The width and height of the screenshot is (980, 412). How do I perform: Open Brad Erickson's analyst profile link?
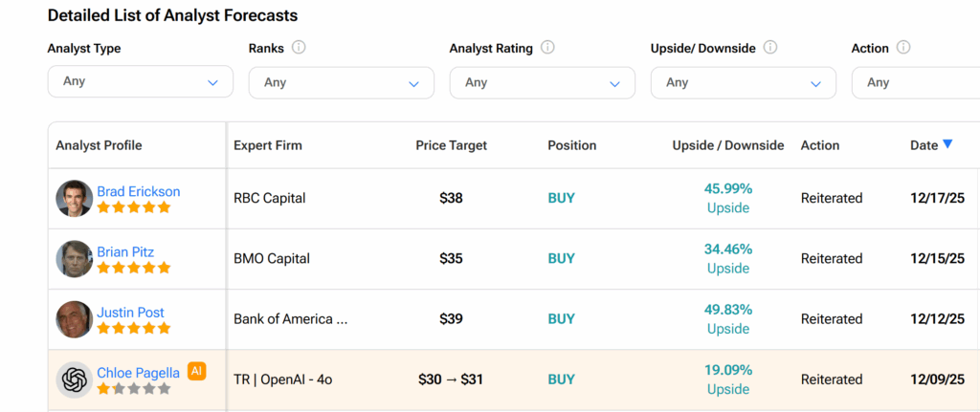coord(138,191)
